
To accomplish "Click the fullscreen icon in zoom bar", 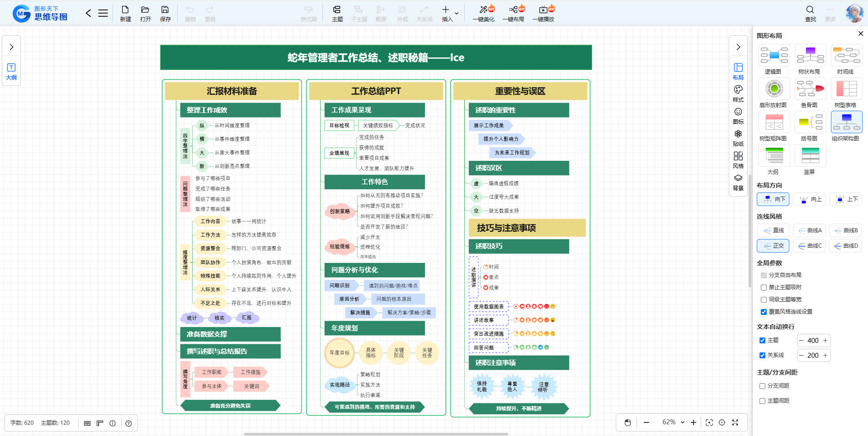I will [x=735, y=422].
